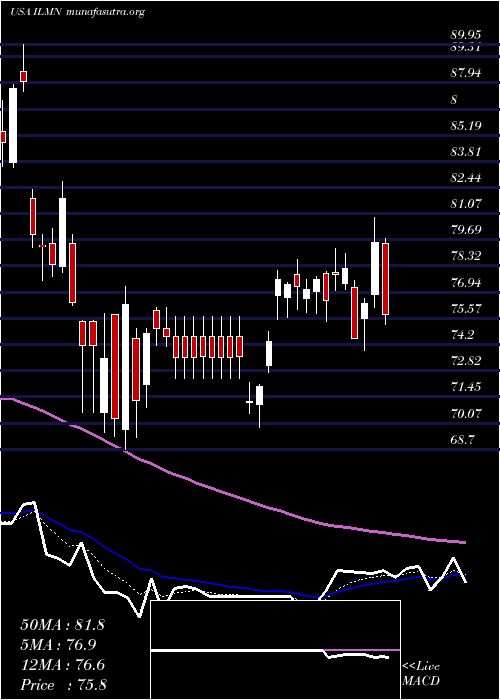
Task: Select the 83.81 price axis label
Action: 467,152
